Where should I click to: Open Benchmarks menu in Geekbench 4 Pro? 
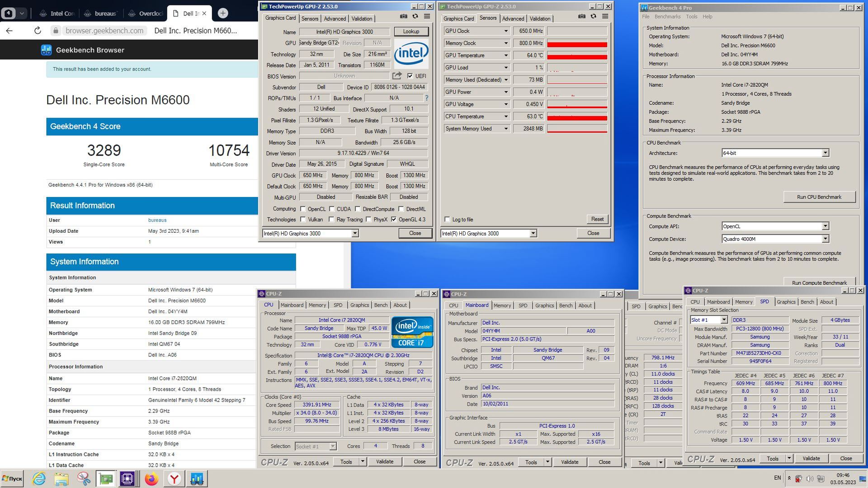click(667, 17)
